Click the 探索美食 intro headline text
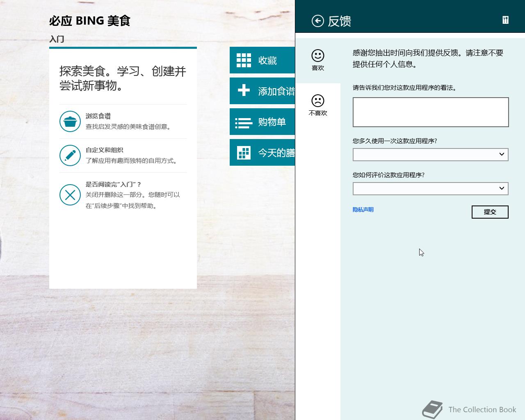This screenshot has width=525, height=420. [123, 78]
